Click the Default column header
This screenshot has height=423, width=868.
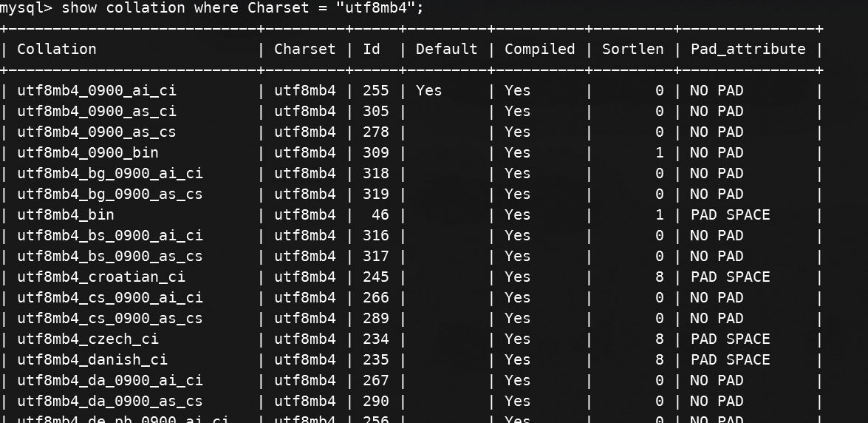(446, 49)
